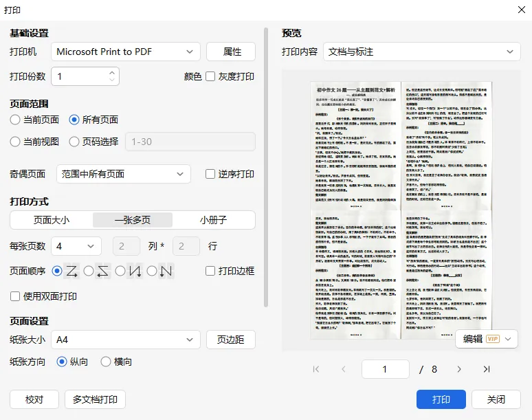Decrease print copies with down arrow

pyautogui.click(x=112, y=80)
